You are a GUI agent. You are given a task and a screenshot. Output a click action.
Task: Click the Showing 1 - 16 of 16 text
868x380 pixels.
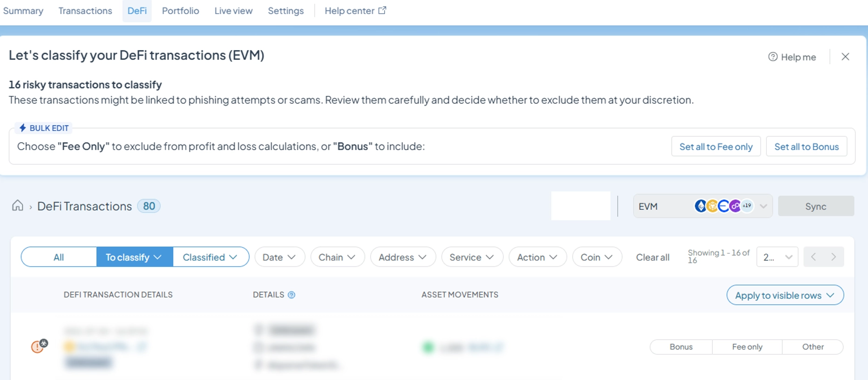pyautogui.click(x=719, y=257)
